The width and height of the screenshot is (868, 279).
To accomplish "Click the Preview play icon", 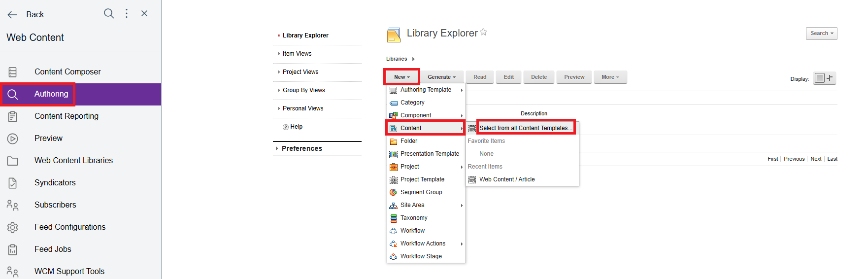I will coord(13,139).
